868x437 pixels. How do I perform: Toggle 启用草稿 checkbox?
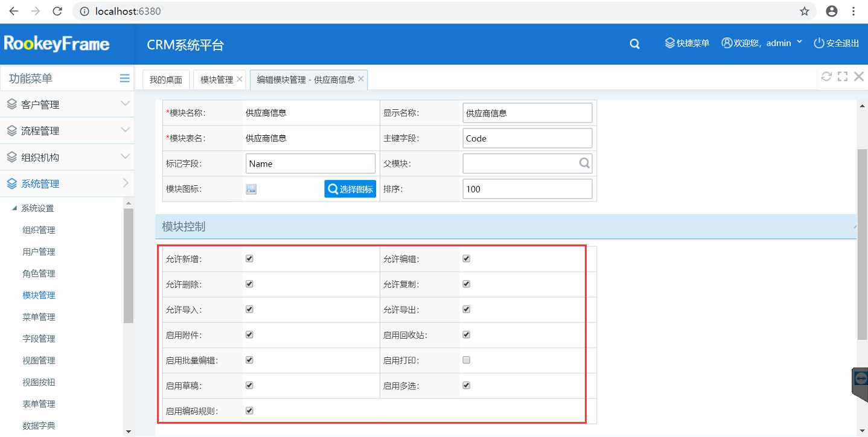[x=249, y=385]
